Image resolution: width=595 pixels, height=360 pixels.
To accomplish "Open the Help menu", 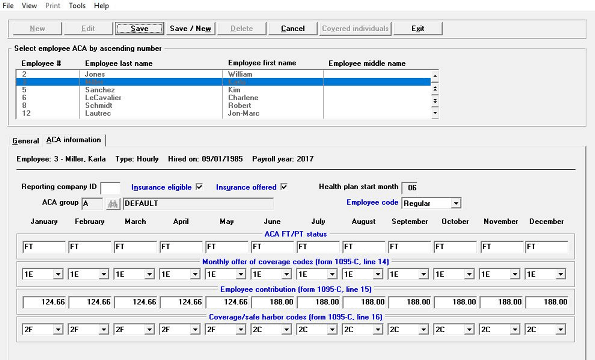I will 101,6.
